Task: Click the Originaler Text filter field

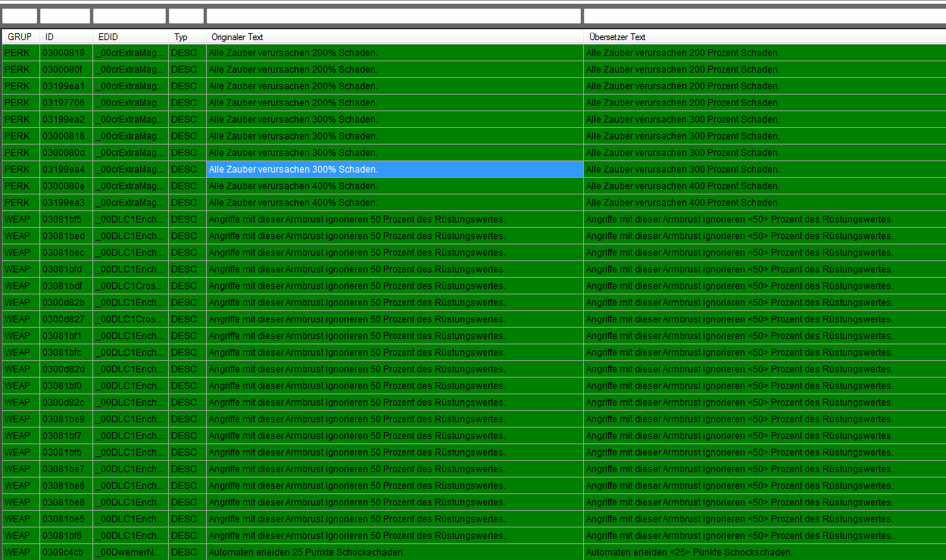Action: 394,16
